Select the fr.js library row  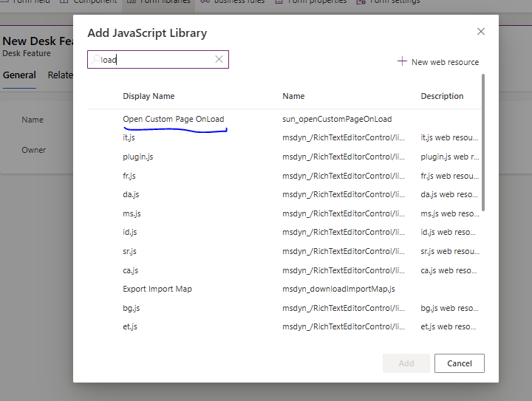click(284, 176)
